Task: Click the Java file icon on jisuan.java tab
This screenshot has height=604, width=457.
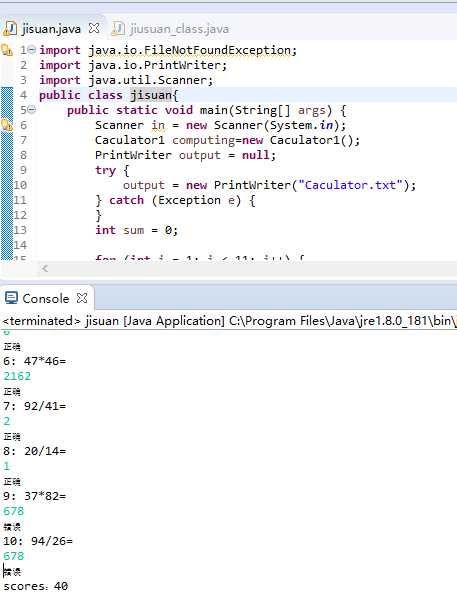Action: coord(10,29)
